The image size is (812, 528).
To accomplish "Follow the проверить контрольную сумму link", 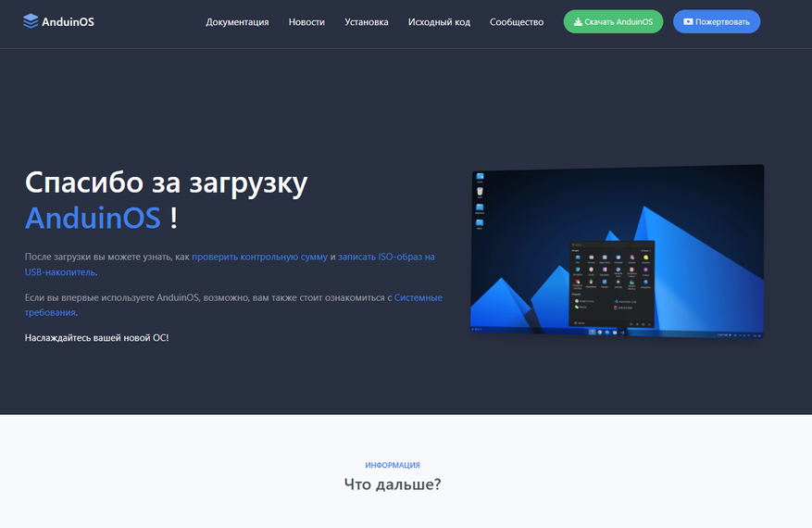I will 259,257.
